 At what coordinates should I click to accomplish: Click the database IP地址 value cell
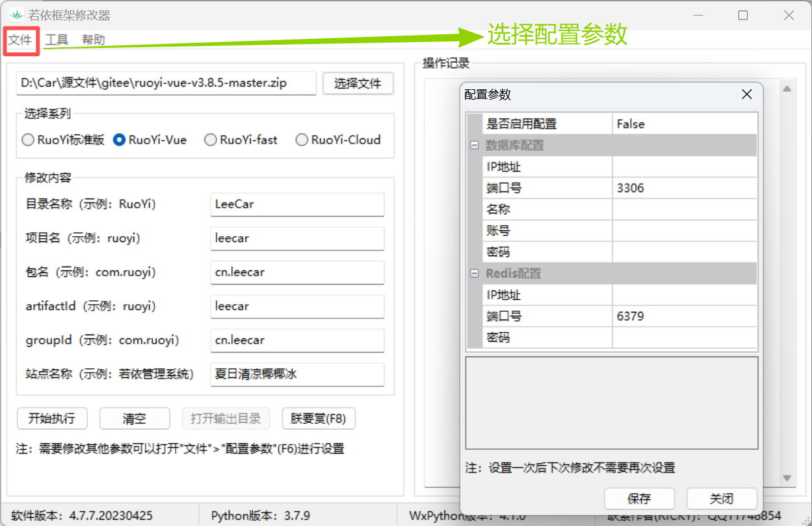click(684, 167)
